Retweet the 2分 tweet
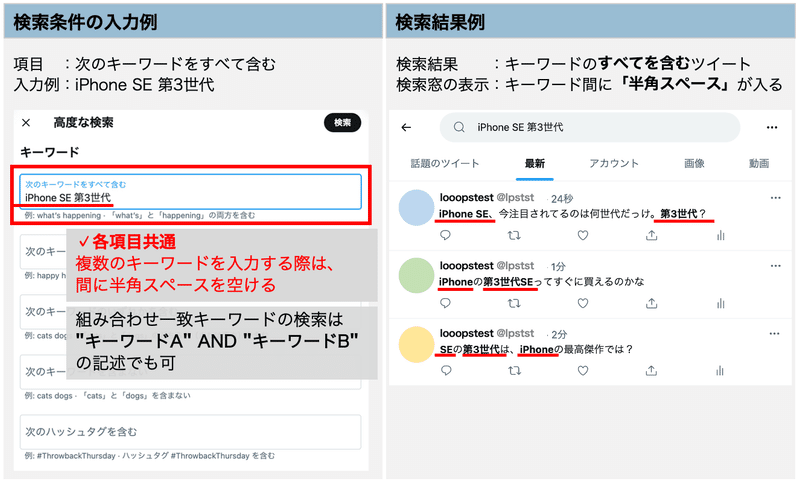The image size is (800, 484). [x=514, y=370]
